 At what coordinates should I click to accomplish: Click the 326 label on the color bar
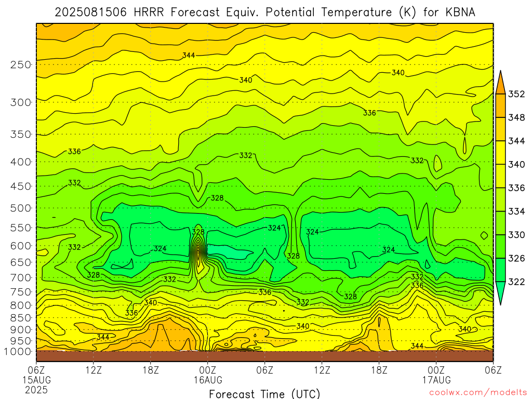516,258
